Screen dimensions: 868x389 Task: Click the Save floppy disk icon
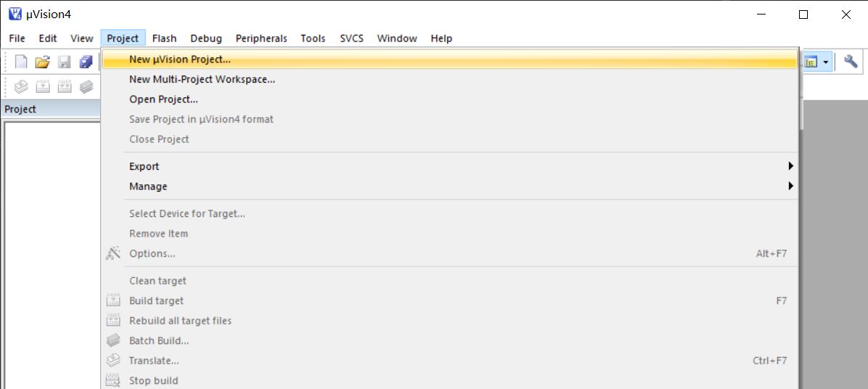coord(64,62)
